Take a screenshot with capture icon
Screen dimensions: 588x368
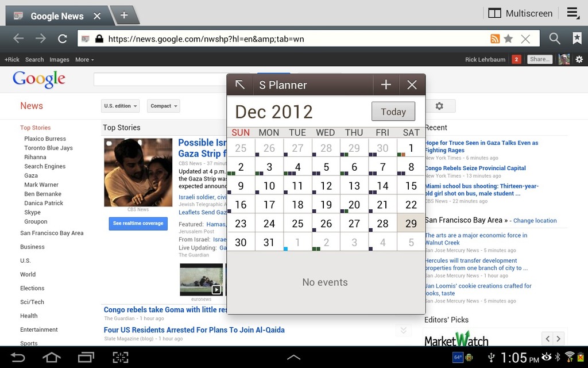(121, 357)
